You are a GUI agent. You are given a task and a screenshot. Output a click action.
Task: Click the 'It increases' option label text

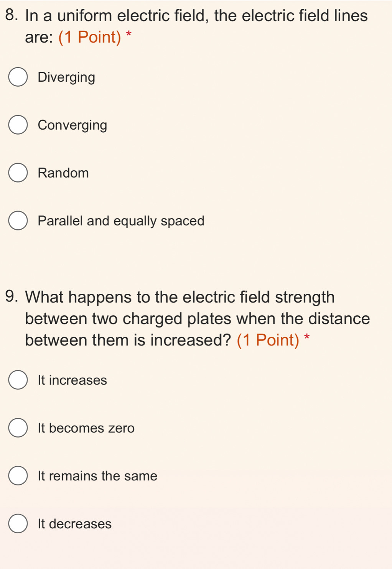72,380
